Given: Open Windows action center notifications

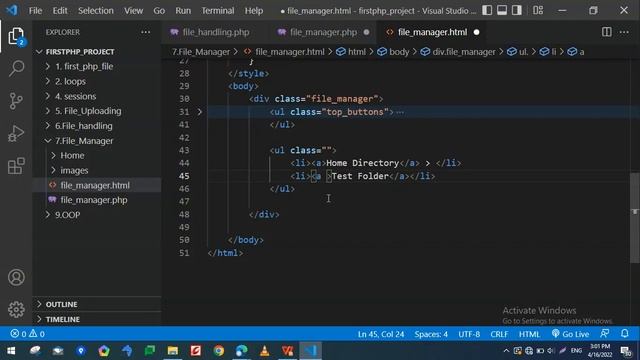Looking at the screenshot, I should (626, 351).
